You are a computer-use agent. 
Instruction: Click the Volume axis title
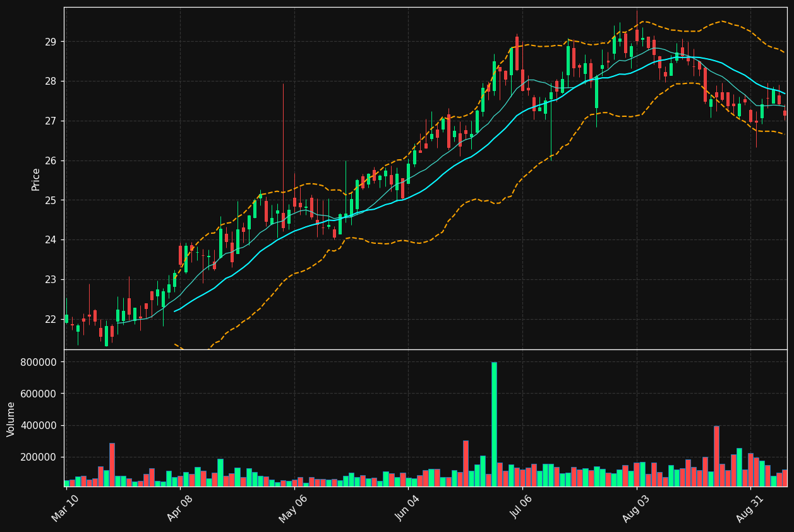click(11, 419)
